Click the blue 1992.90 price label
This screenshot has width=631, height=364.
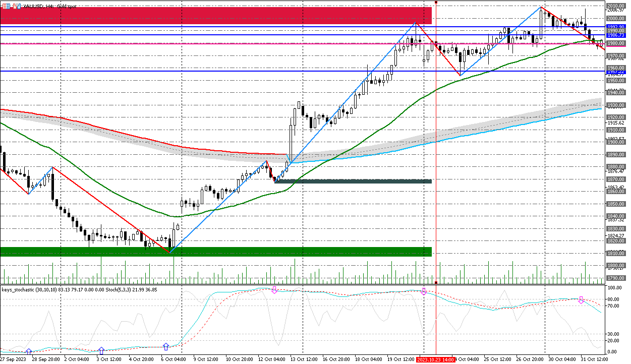point(616,26)
